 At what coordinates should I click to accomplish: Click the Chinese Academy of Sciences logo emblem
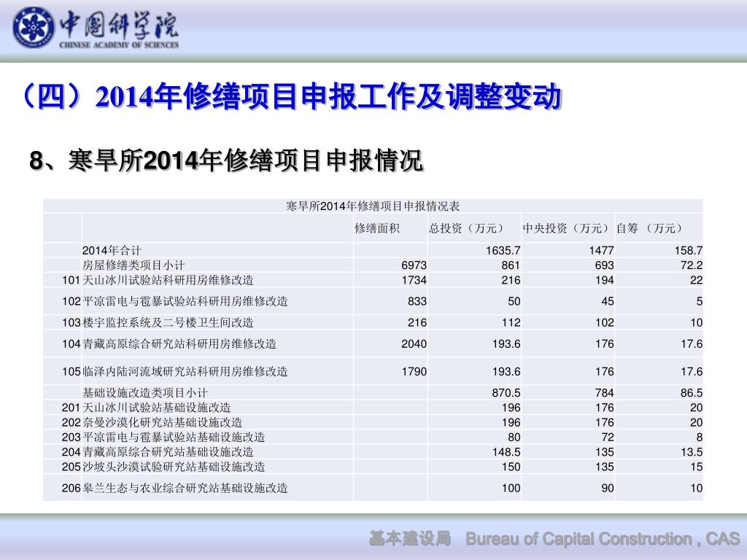click(x=33, y=28)
